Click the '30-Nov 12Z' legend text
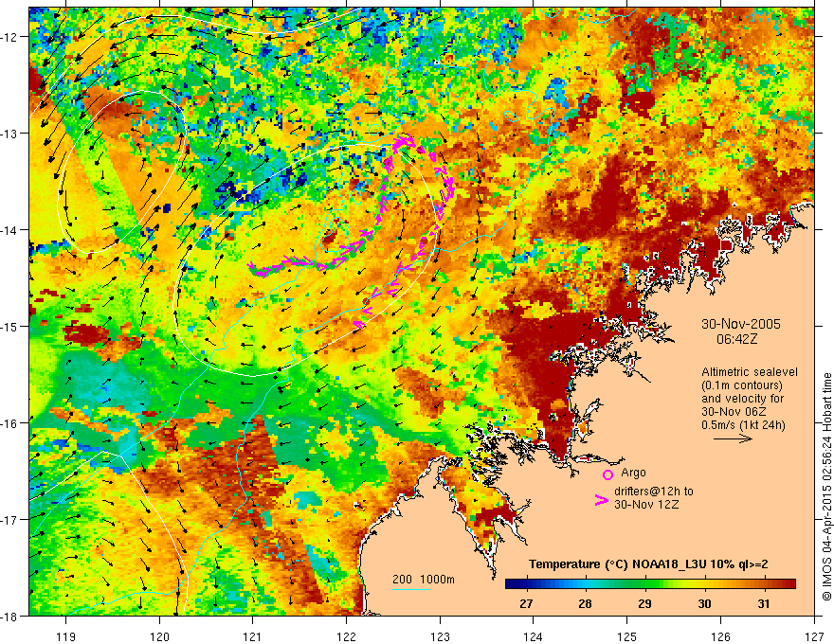 (646, 505)
